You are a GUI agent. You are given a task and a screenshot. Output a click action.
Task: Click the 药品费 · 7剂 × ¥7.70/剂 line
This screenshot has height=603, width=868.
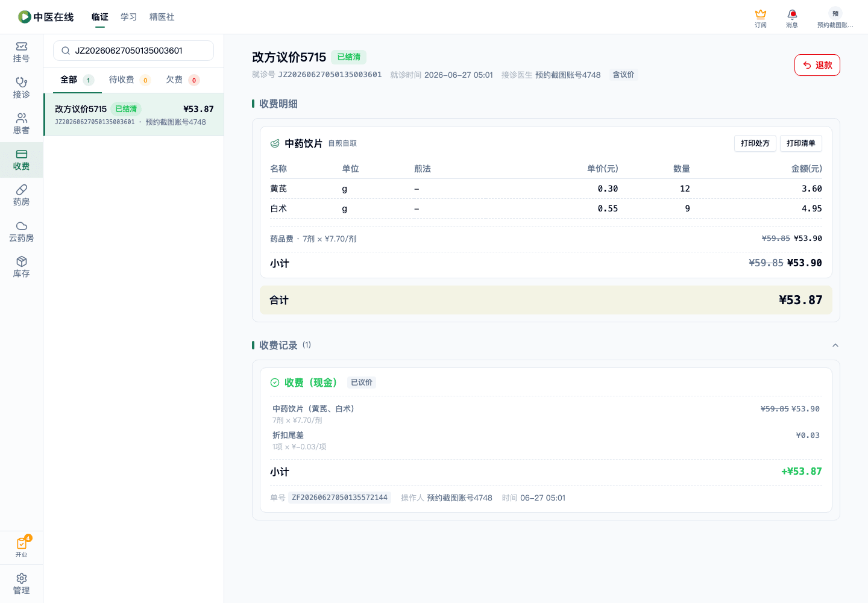tap(546, 239)
